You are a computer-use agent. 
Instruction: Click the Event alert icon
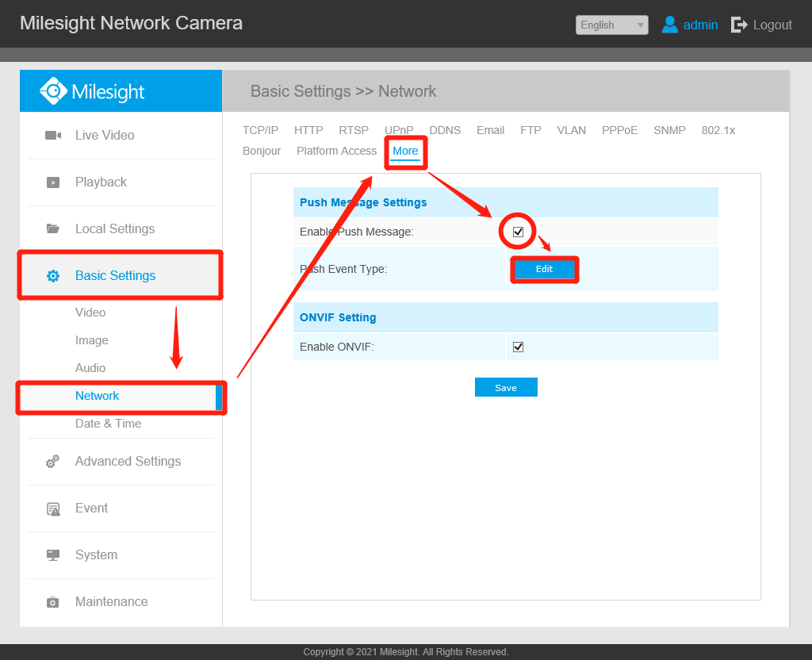pos(53,508)
